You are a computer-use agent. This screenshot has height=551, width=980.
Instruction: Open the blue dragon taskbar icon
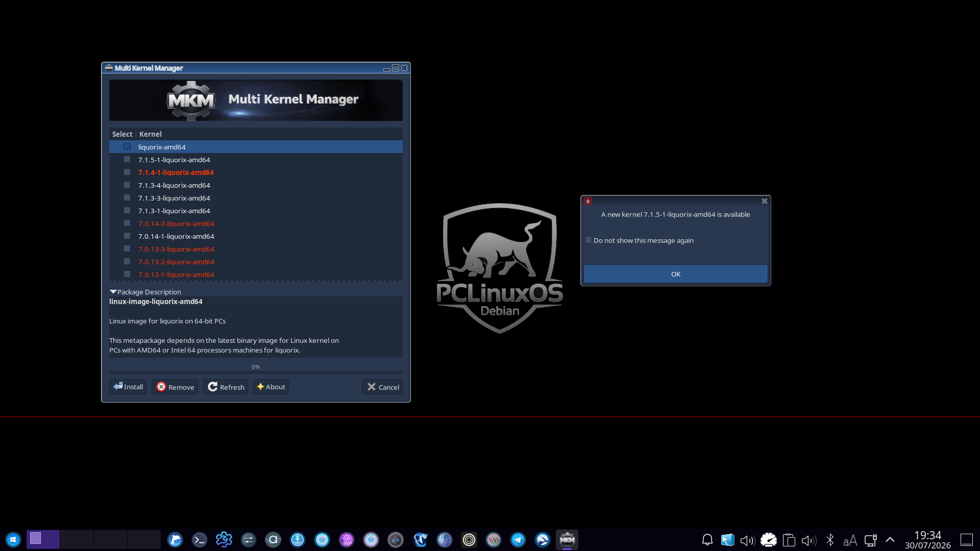(x=420, y=540)
